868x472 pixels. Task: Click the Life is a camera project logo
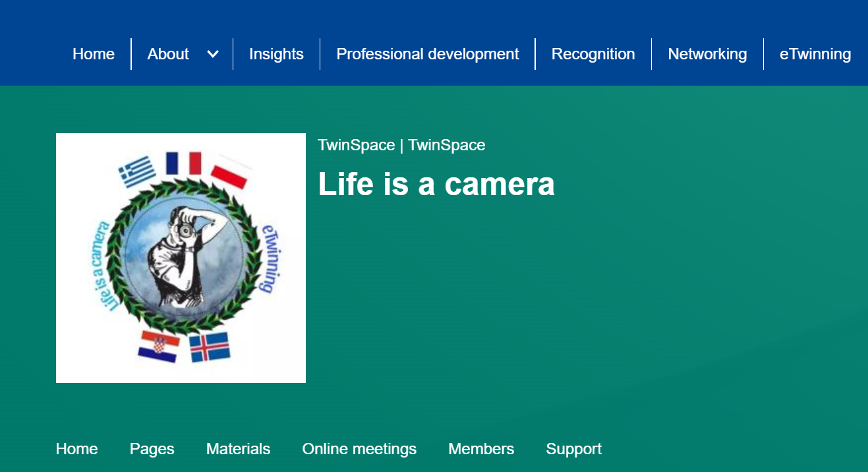click(x=181, y=258)
